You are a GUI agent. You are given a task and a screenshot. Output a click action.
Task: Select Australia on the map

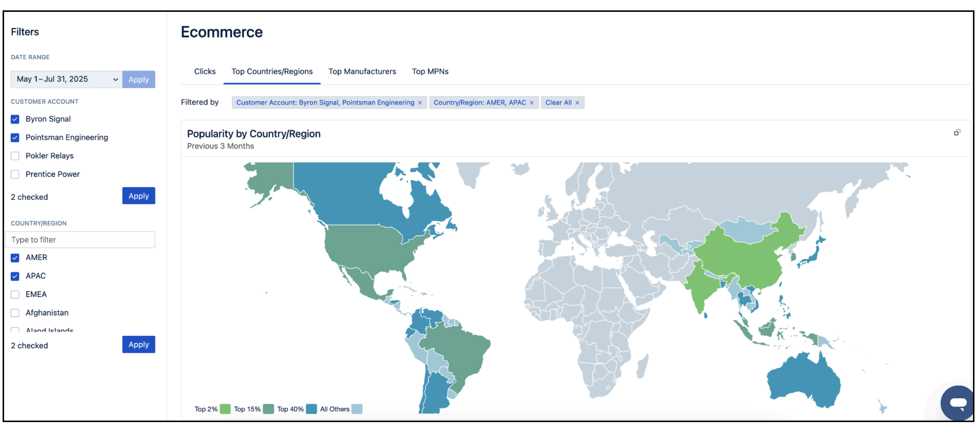(803, 381)
